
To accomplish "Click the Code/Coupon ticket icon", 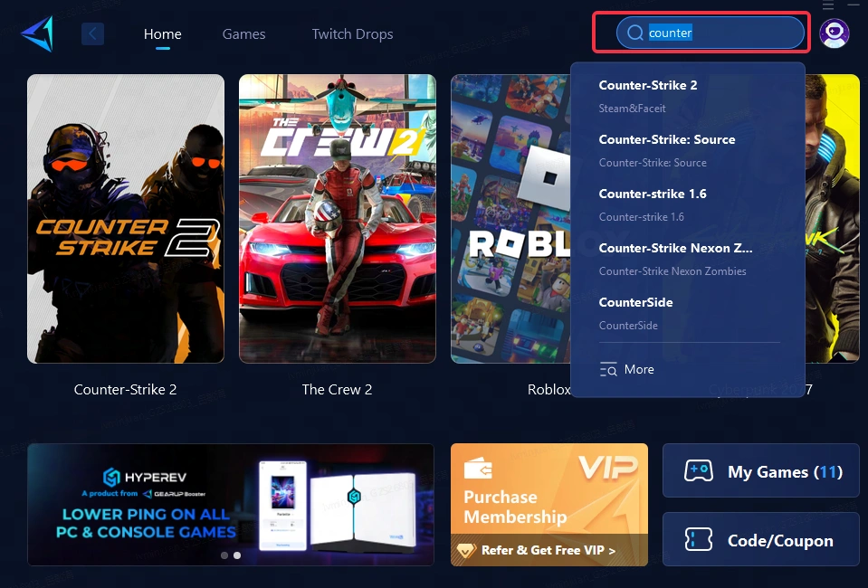I will tap(699, 539).
